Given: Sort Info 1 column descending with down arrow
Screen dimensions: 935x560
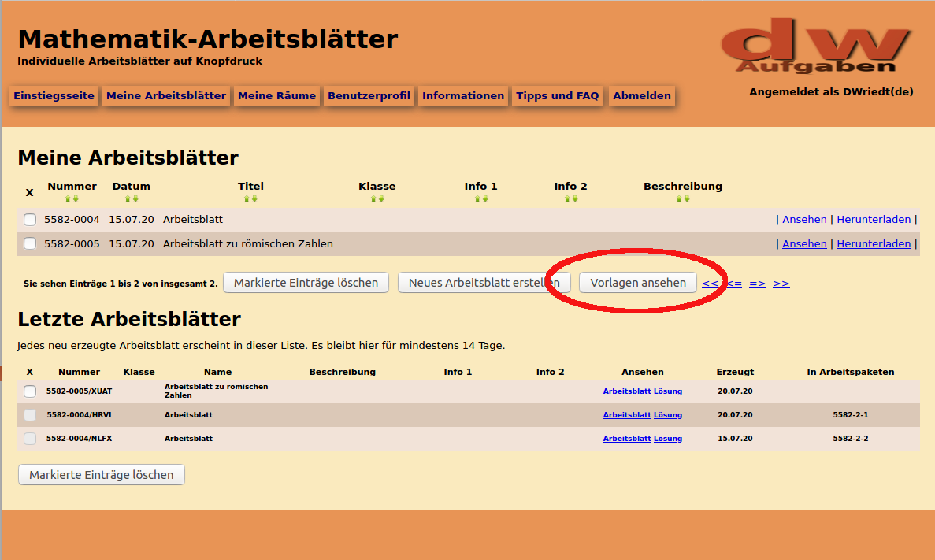Looking at the screenshot, I should (485, 198).
